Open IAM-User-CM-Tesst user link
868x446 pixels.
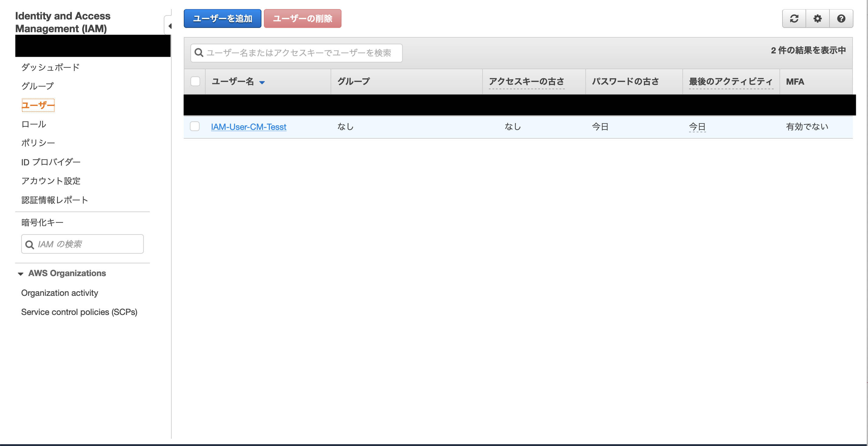tap(249, 127)
